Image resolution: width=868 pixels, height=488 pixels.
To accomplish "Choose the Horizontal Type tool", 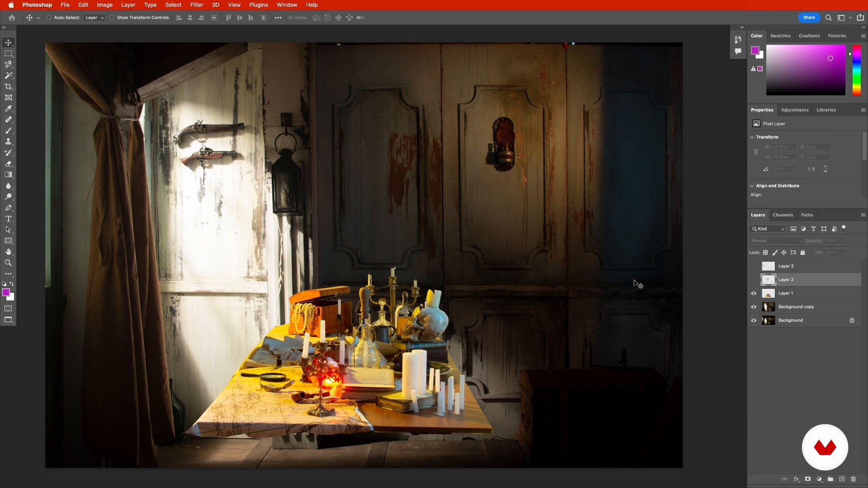I will [x=8, y=219].
